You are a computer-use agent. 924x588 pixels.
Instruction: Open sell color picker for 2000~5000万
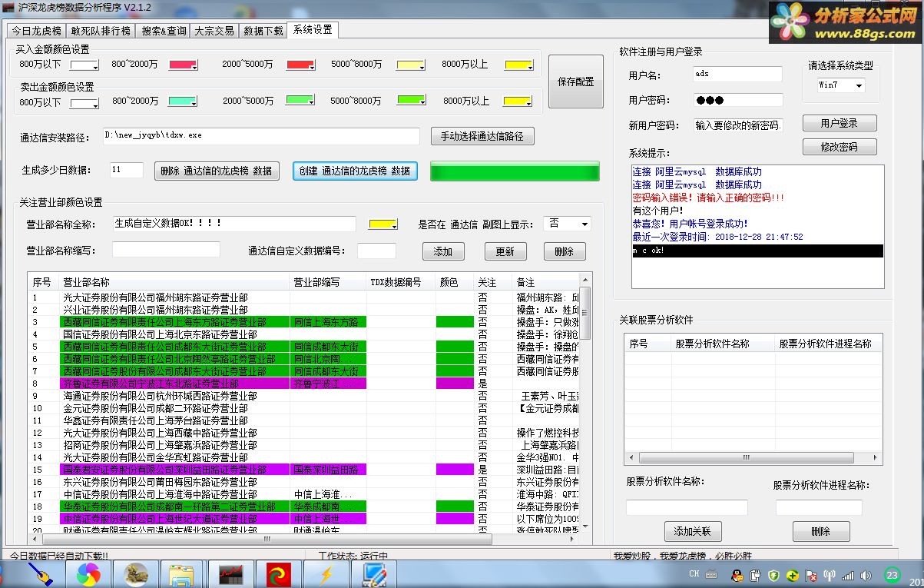(x=300, y=100)
